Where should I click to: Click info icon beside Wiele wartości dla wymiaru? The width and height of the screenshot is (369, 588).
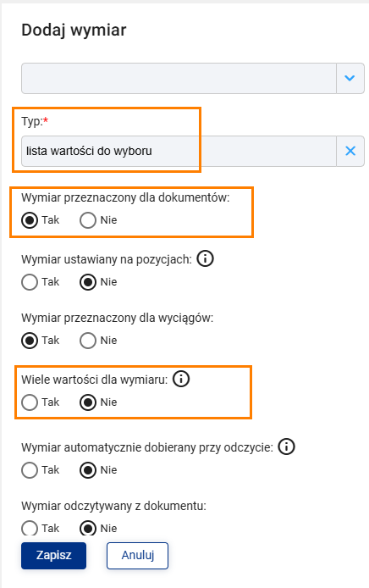pyautogui.click(x=181, y=379)
